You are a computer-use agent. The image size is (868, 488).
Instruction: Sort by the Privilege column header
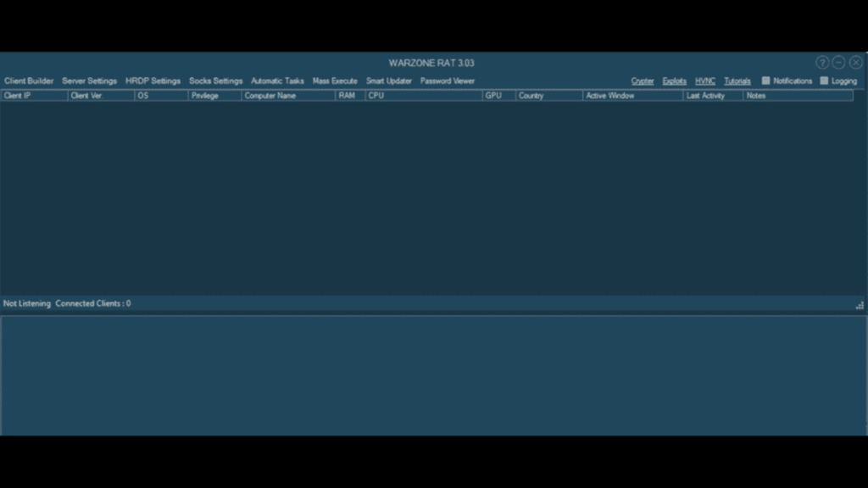point(214,96)
